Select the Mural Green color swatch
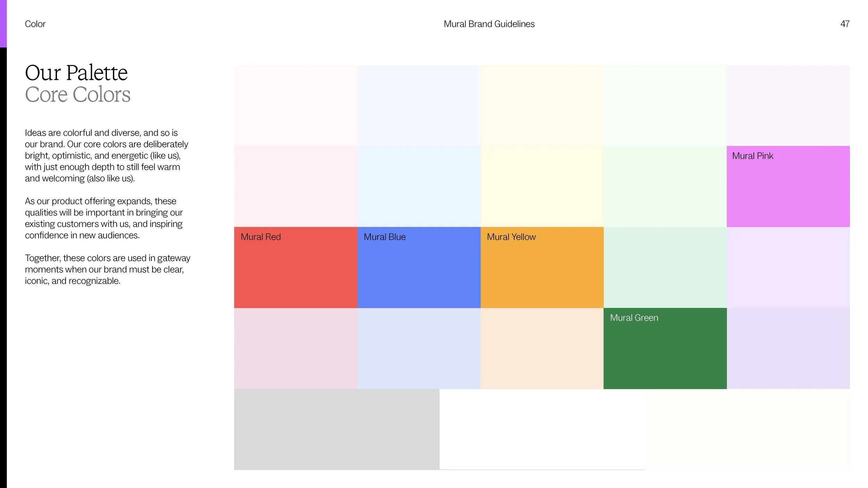 (665, 348)
